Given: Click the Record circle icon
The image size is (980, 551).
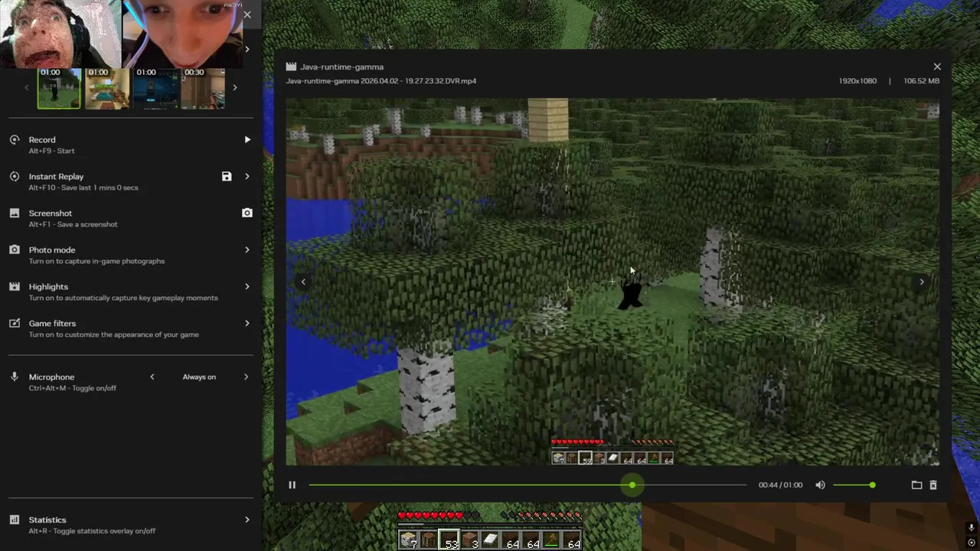Looking at the screenshot, I should pyautogui.click(x=15, y=140).
